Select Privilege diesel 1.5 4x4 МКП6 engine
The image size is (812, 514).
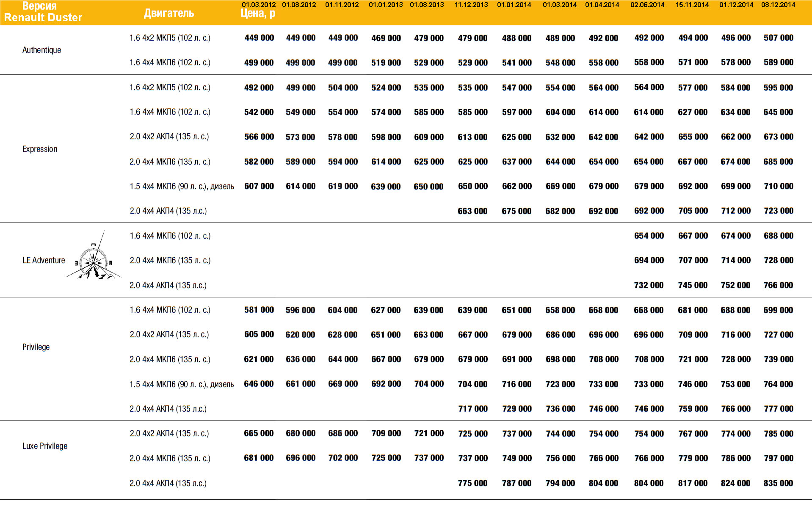[x=182, y=384]
